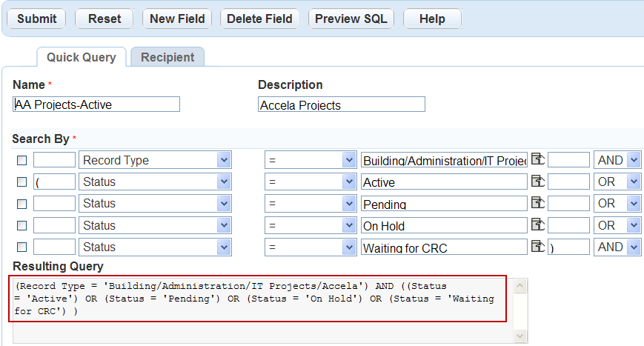Click lookup icon next to On Hold

click(537, 225)
